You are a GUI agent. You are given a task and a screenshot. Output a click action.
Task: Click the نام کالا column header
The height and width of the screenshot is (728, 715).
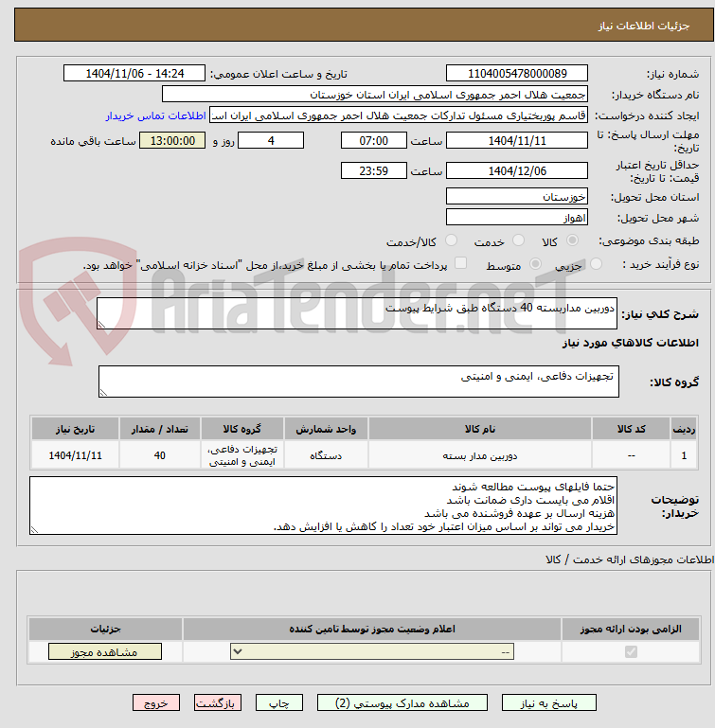coord(480,429)
